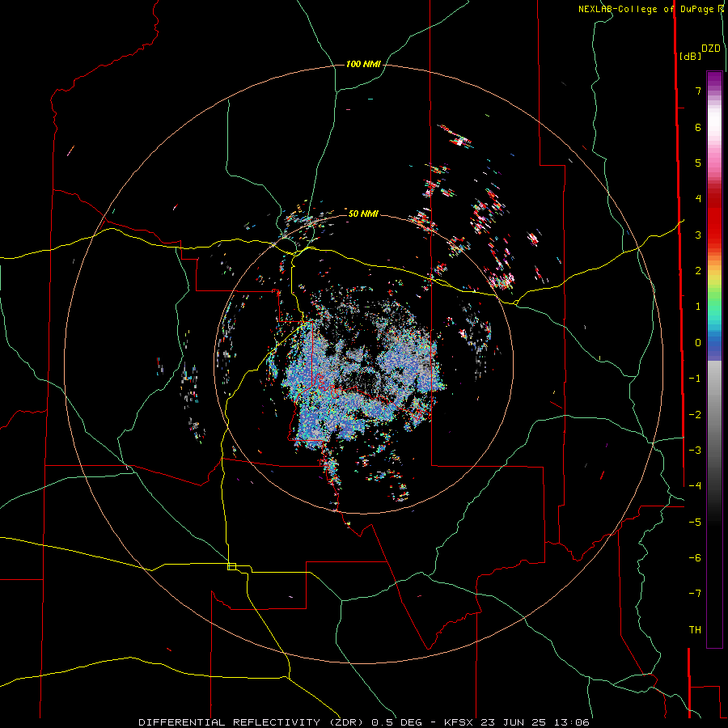Click the 3 dB scale value
The image size is (728, 728).
tap(698, 235)
